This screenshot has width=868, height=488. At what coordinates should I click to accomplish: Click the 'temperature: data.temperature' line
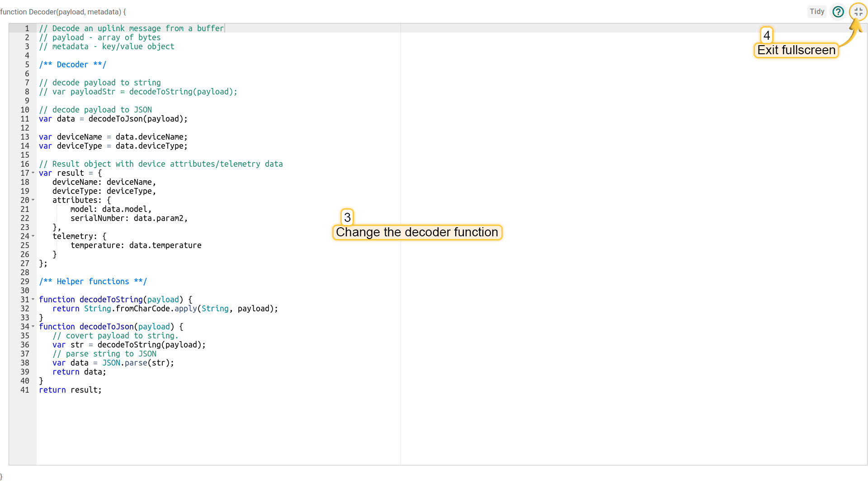click(x=136, y=245)
